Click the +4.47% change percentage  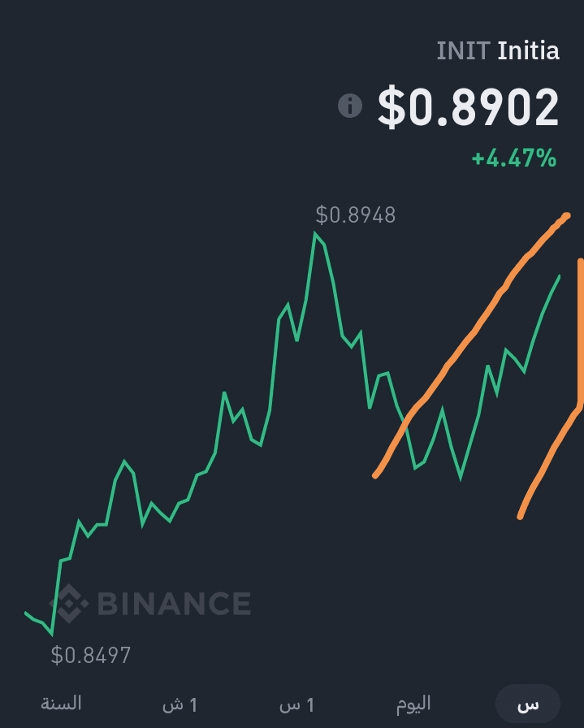514,158
